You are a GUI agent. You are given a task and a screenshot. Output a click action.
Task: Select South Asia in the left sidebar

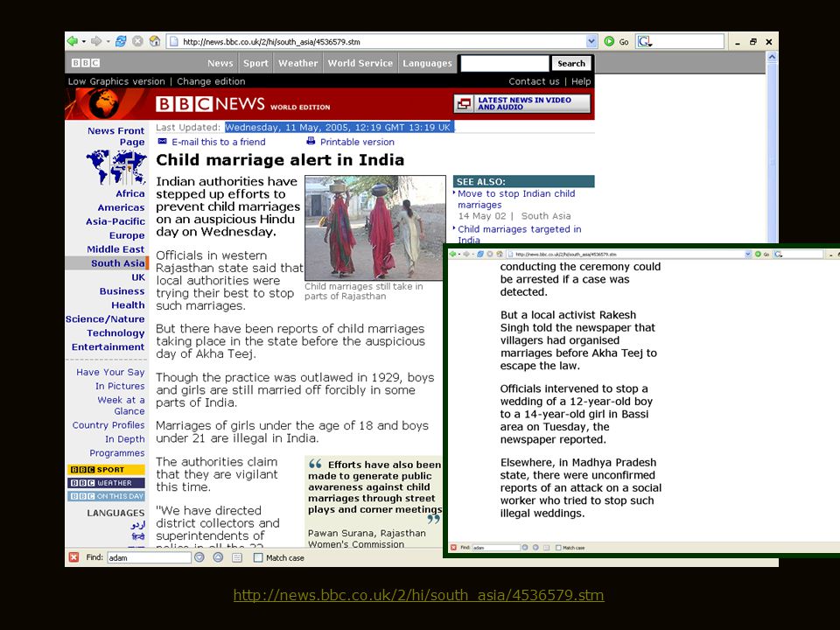(118, 263)
